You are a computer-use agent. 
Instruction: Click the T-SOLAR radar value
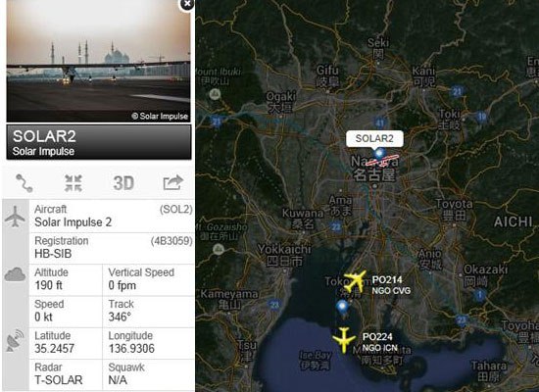coord(59,380)
